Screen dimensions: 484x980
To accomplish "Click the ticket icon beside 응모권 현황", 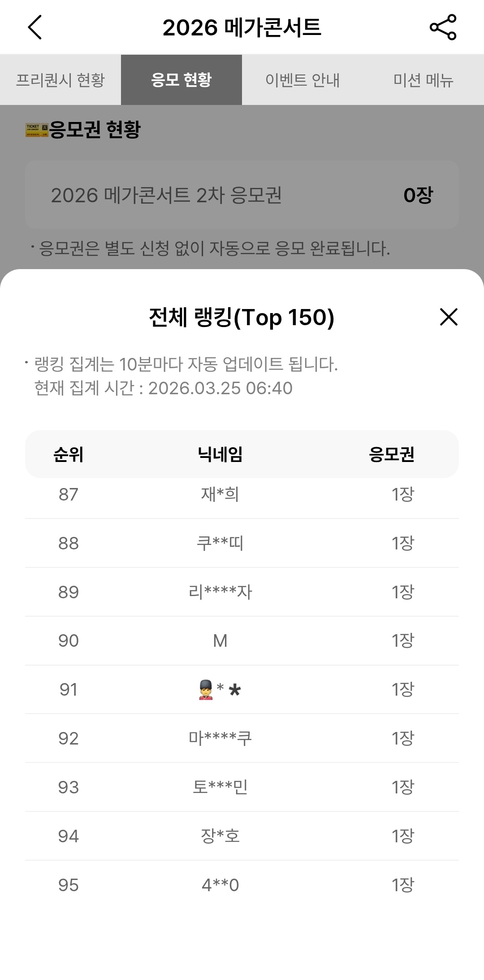I will click(37, 130).
